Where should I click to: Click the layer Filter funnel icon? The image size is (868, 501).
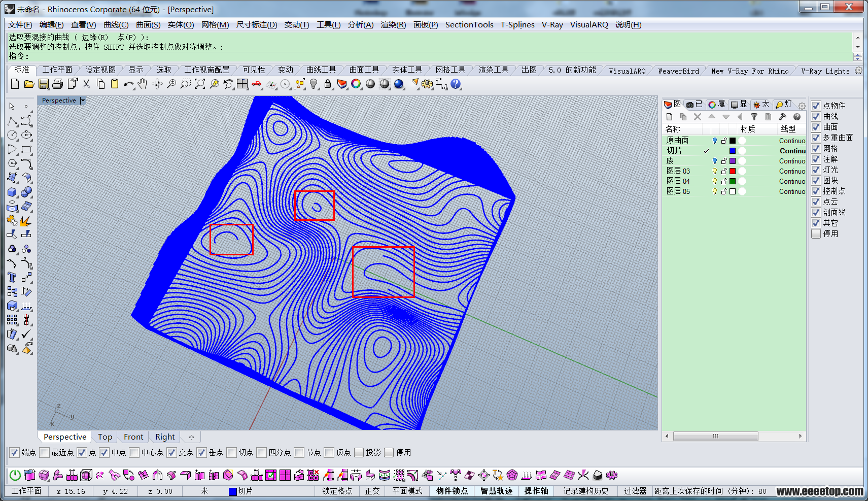tap(754, 117)
